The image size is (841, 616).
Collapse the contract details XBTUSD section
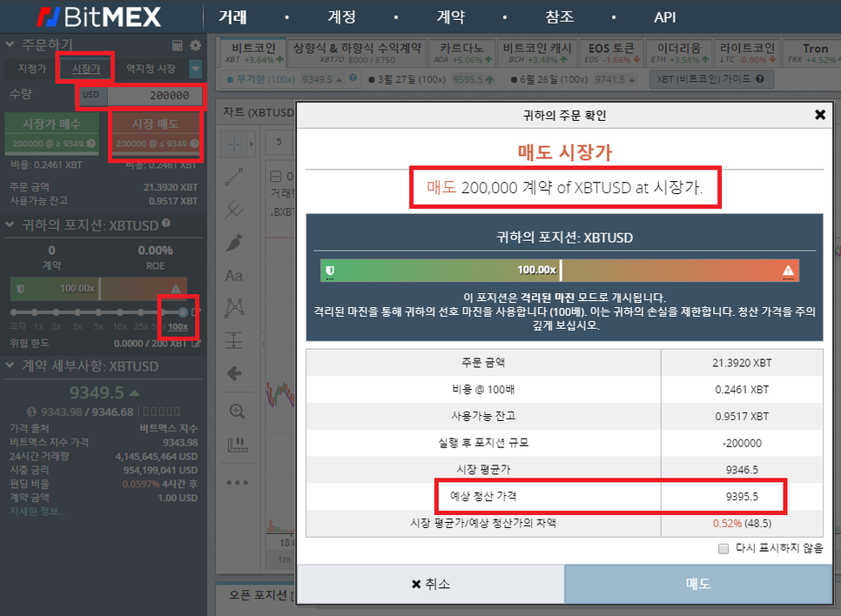pyautogui.click(x=10, y=365)
